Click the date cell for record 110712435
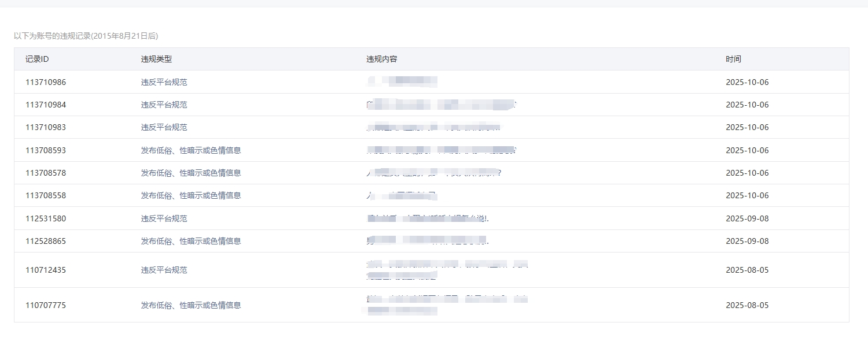Screen dimensions: 868x345 click(x=747, y=270)
